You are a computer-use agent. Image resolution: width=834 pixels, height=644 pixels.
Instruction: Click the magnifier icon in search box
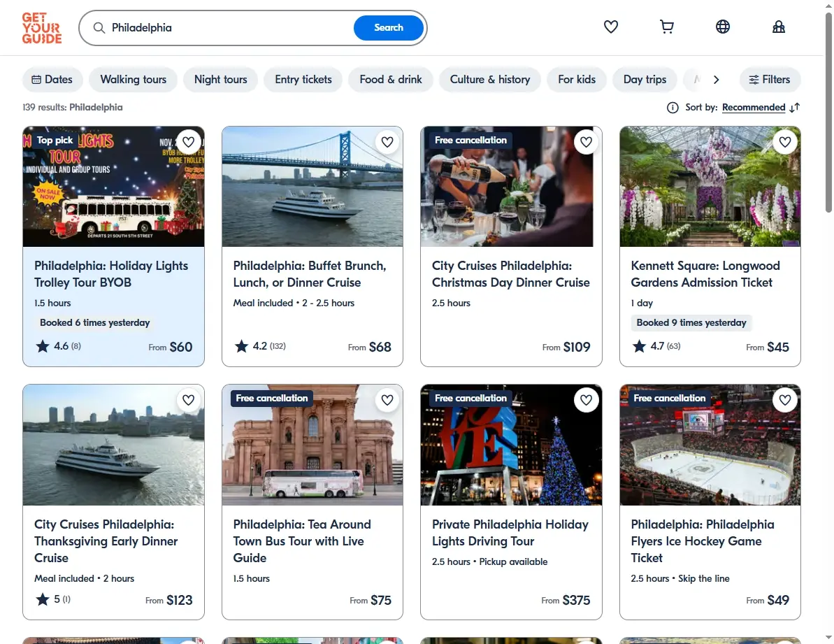(x=99, y=28)
